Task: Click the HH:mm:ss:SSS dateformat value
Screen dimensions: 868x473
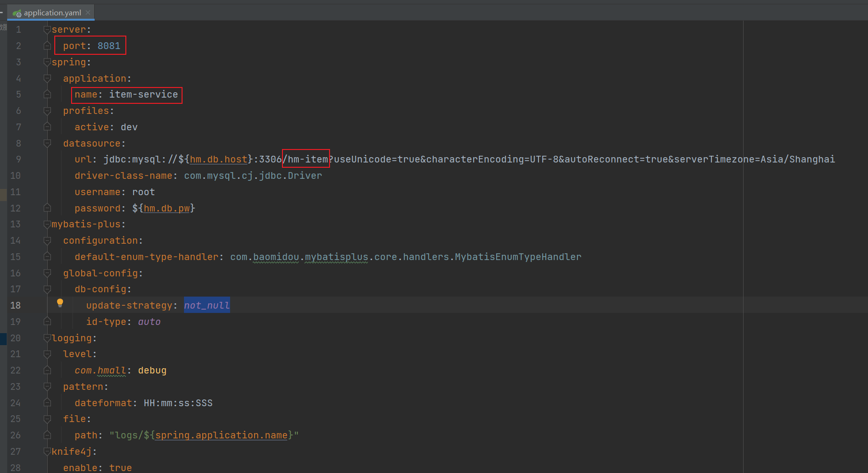Action: pyautogui.click(x=178, y=403)
